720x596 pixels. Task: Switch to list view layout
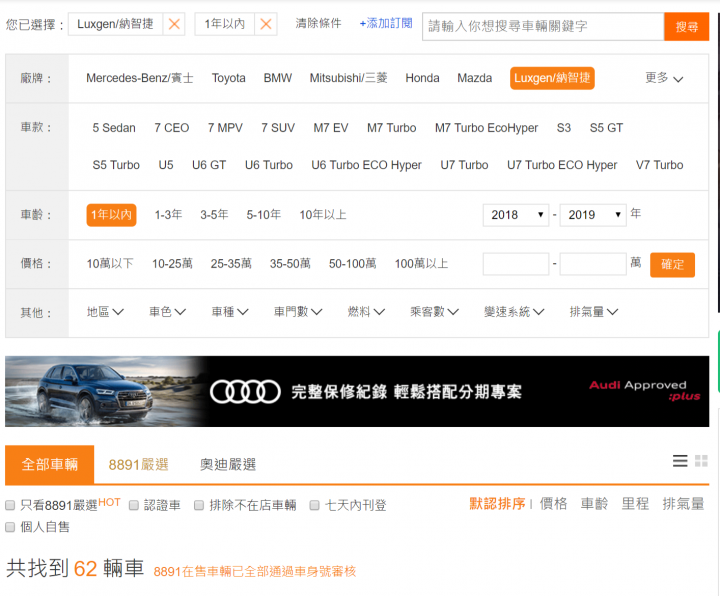tap(680, 461)
